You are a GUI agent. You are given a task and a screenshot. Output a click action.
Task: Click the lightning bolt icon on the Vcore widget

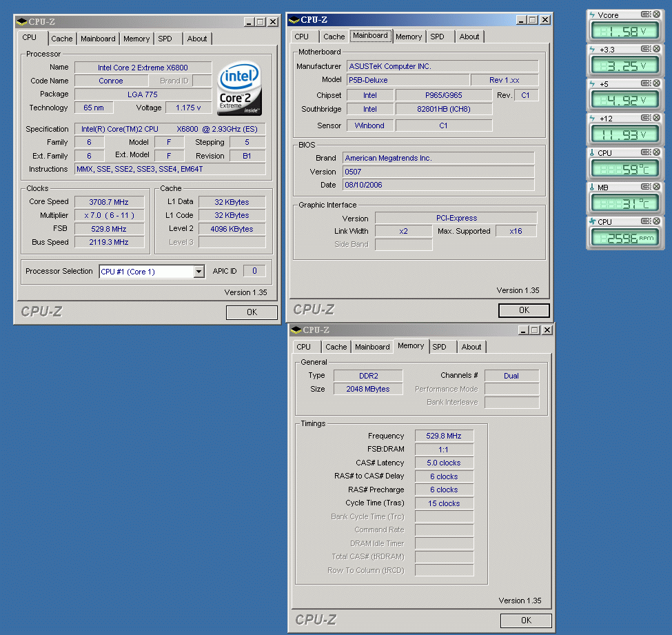coord(592,15)
